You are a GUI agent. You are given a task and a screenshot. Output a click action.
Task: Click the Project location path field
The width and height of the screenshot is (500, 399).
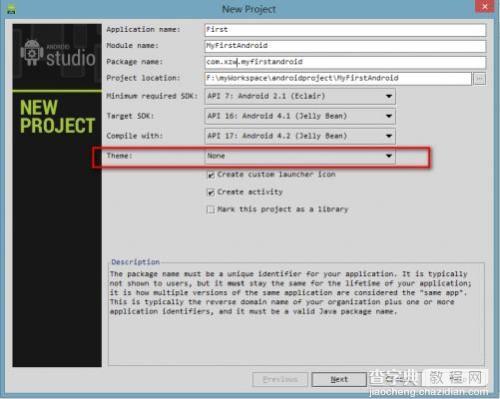tap(338, 79)
